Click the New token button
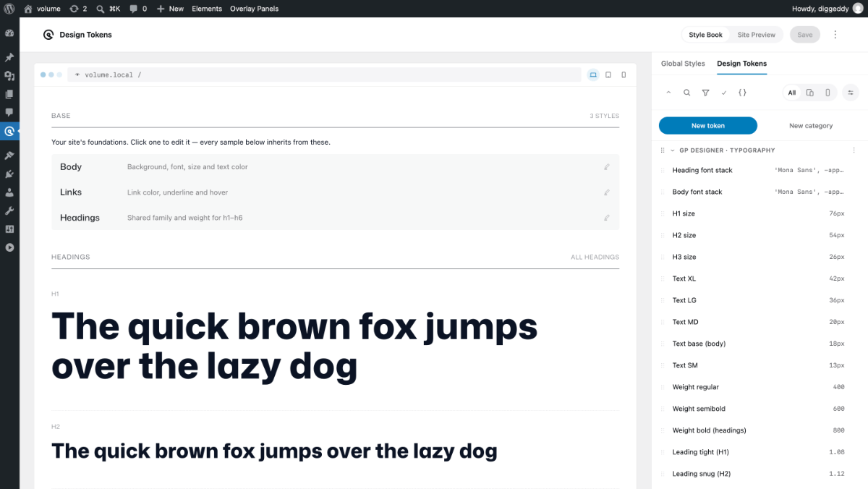Viewport: 868px width, 489px height. pos(708,126)
